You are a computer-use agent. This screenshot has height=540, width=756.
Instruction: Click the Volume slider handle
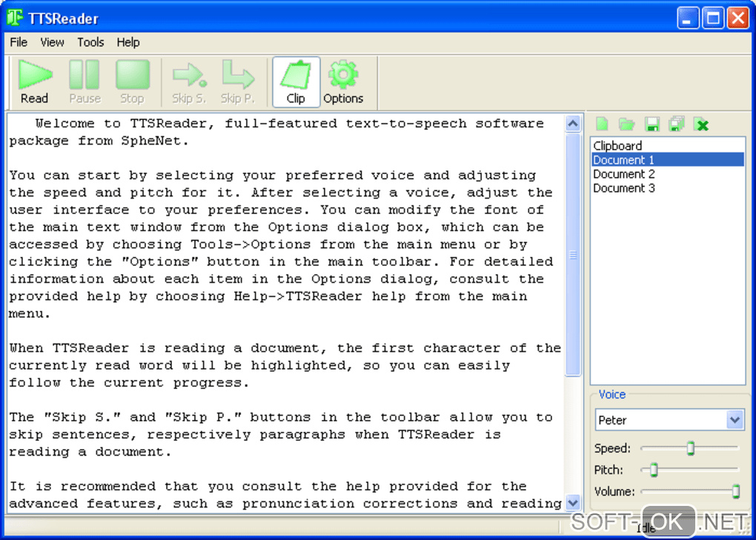(x=736, y=491)
